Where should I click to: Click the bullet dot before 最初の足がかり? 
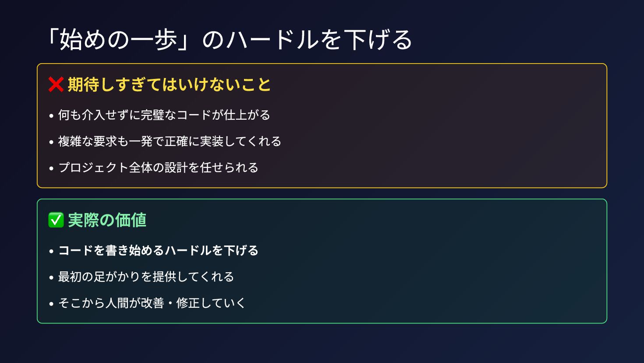51,278
